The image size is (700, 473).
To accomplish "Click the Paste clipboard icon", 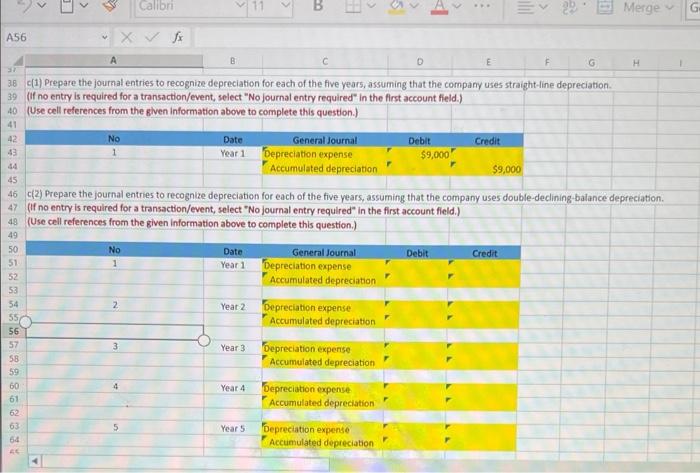I will click(x=67, y=5).
